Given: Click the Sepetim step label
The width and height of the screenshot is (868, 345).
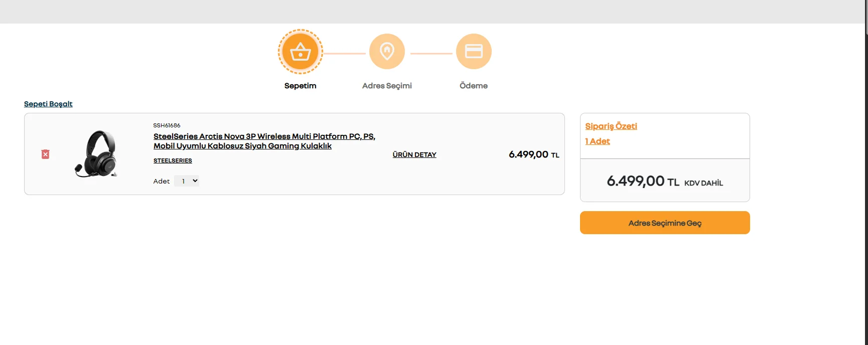Looking at the screenshot, I should [x=301, y=86].
